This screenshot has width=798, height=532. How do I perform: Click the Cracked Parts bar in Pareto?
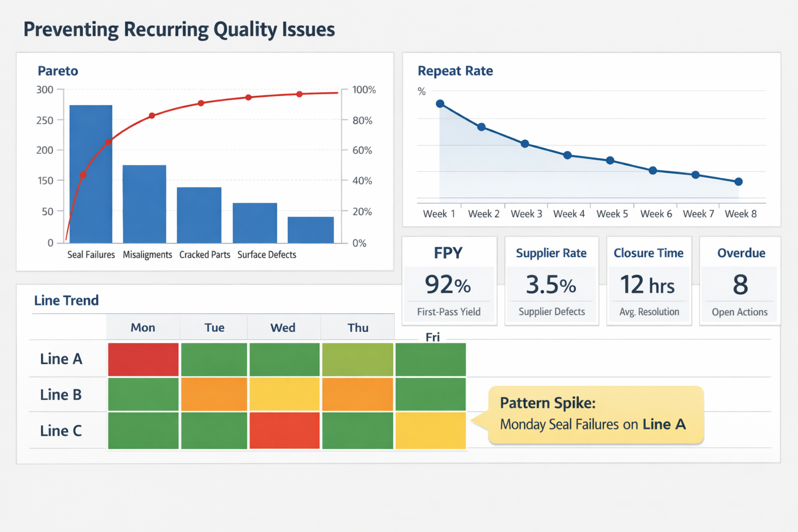199,215
